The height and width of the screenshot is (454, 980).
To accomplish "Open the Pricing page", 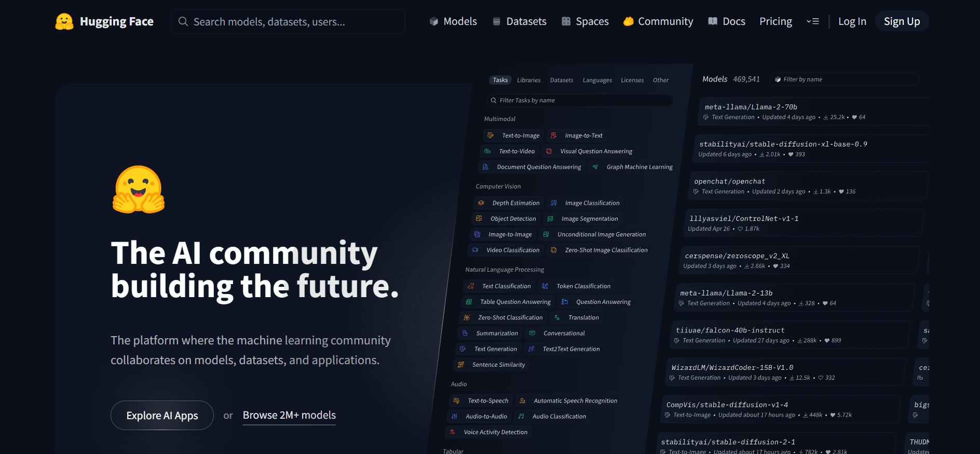I will (775, 21).
